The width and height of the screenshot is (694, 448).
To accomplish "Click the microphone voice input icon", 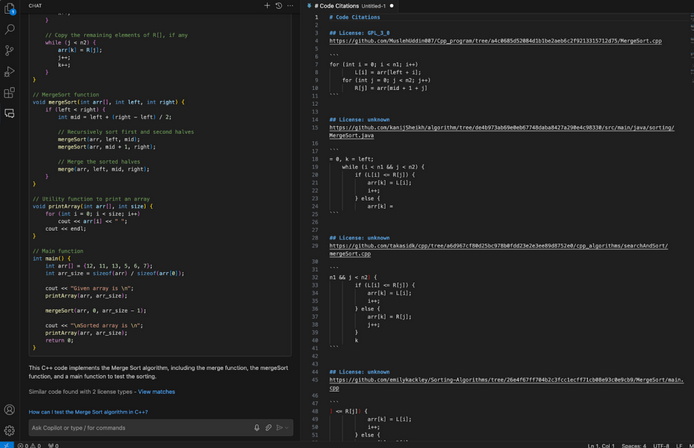I will click(257, 427).
